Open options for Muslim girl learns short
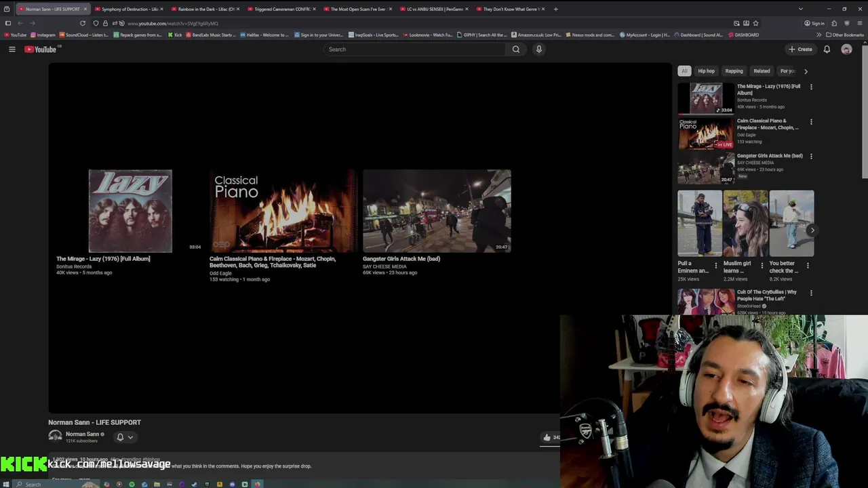The image size is (868, 488). pyautogui.click(x=762, y=266)
